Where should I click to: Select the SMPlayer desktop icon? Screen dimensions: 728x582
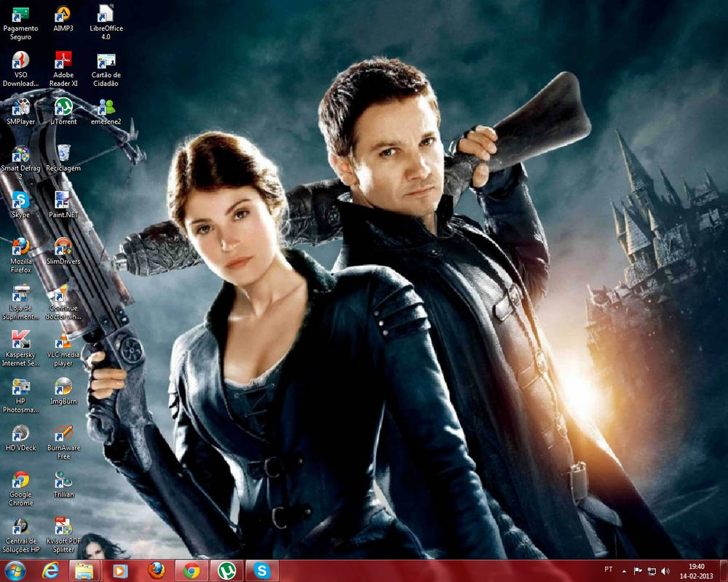tap(20, 112)
